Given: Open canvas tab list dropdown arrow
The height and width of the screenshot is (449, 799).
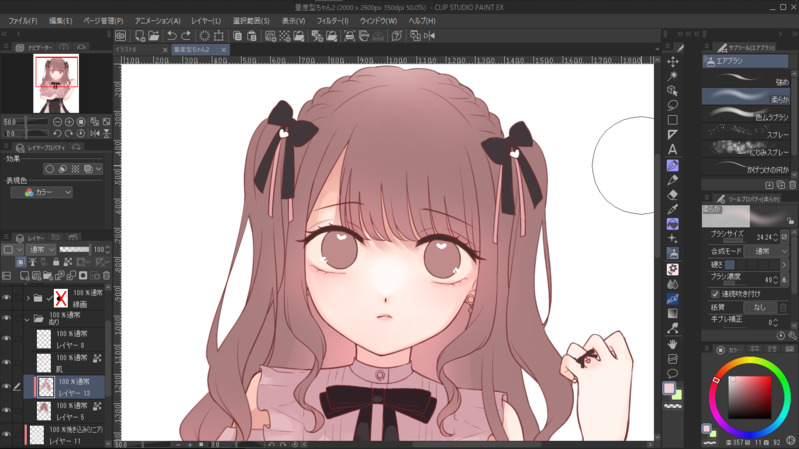Looking at the screenshot, I should 657,49.
